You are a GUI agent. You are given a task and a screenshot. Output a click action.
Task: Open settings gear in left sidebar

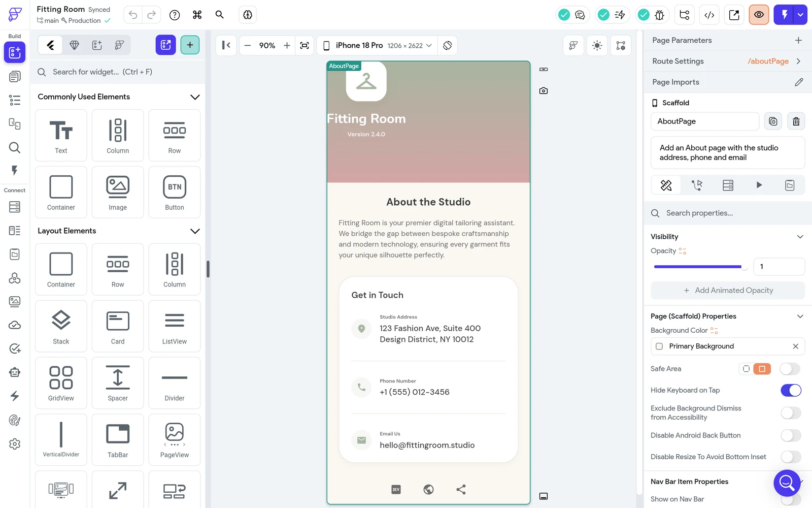click(15, 444)
